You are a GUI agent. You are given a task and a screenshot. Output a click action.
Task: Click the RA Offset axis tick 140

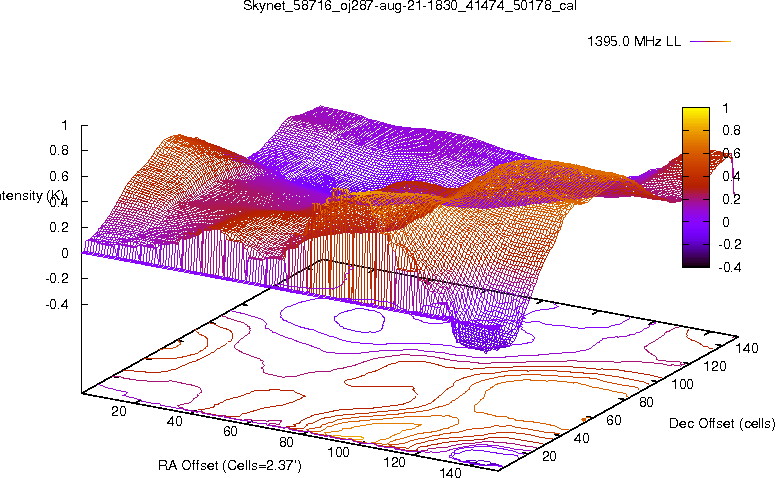coord(450,472)
